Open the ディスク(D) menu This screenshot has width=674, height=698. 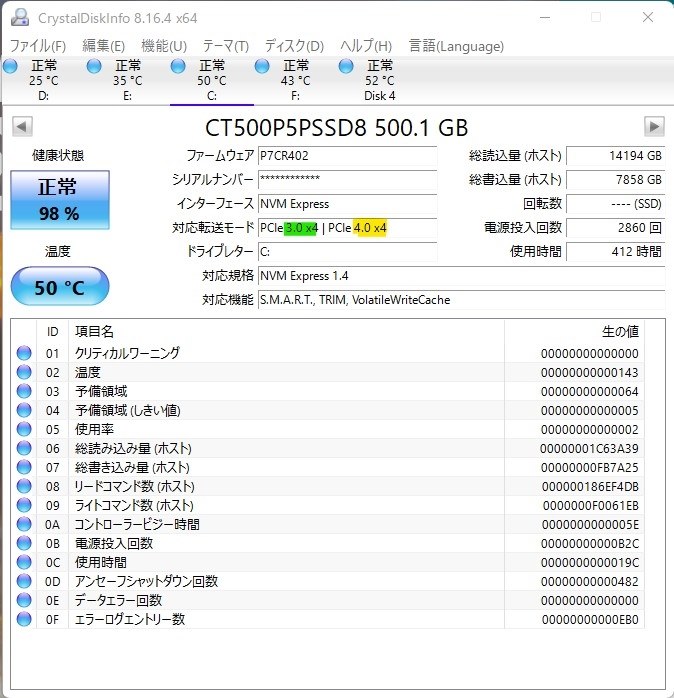[294, 46]
